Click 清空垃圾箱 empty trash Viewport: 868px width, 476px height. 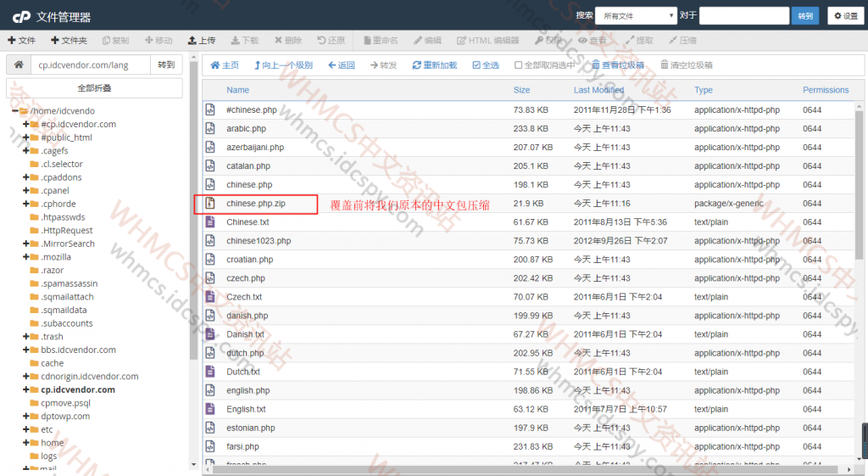point(687,65)
